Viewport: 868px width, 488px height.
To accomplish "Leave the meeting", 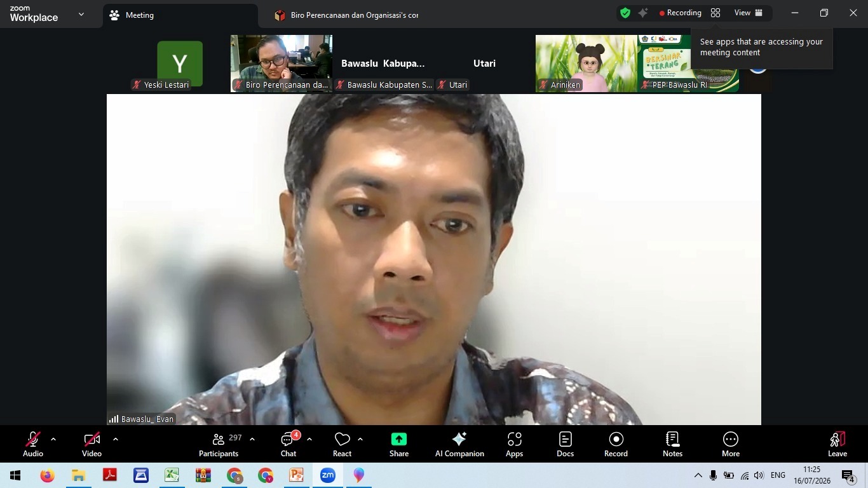I will pos(837,444).
